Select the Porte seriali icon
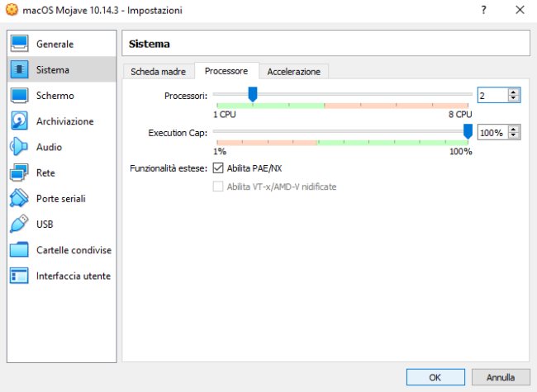The image size is (537, 392). click(20, 199)
